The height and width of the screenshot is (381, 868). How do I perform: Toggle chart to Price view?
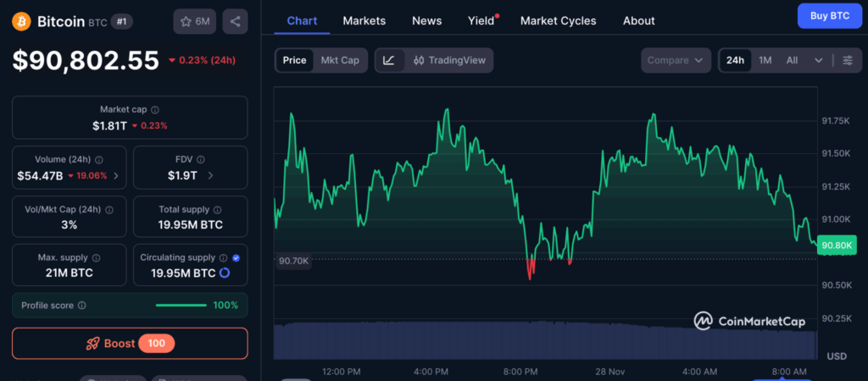click(x=294, y=60)
